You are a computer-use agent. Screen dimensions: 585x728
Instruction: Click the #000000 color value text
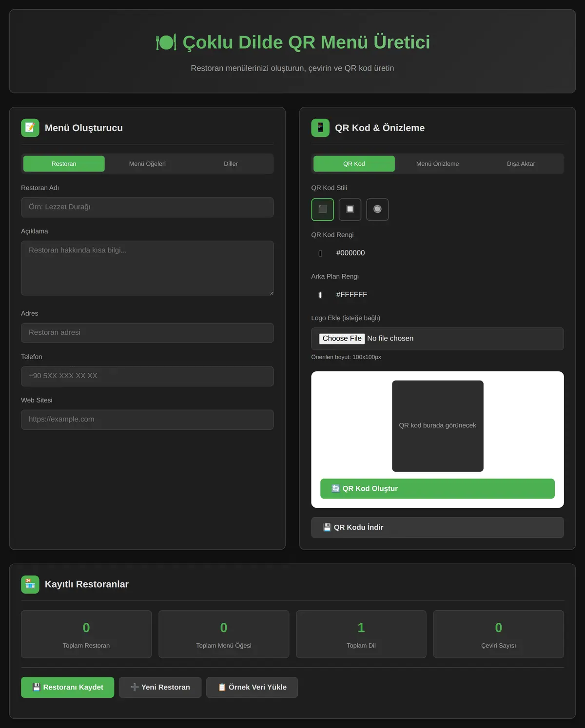(351, 253)
